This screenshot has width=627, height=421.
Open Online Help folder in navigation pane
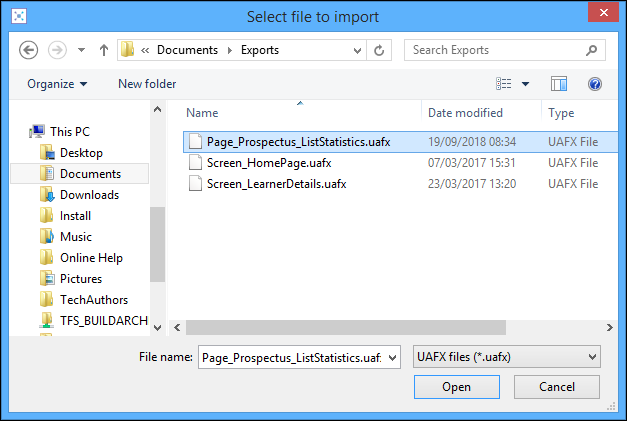point(91,258)
